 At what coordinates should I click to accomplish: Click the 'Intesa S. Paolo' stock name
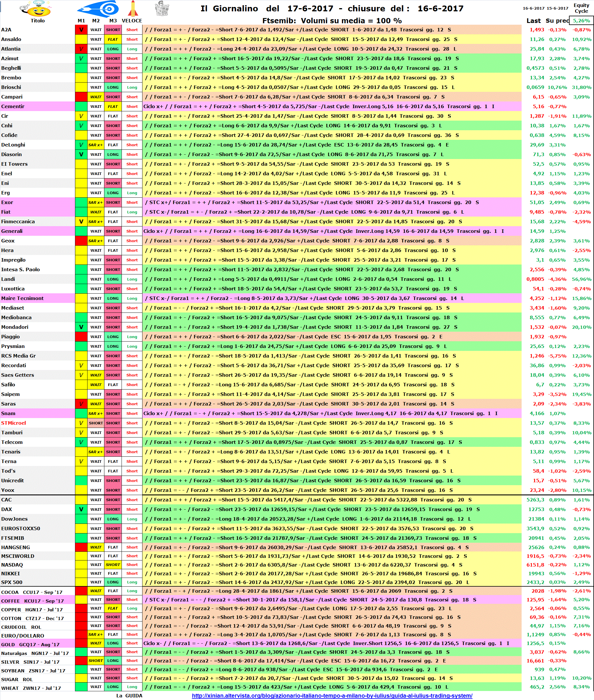coord(20,269)
